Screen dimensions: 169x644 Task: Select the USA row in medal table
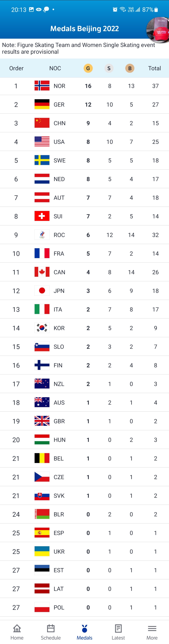click(84, 142)
